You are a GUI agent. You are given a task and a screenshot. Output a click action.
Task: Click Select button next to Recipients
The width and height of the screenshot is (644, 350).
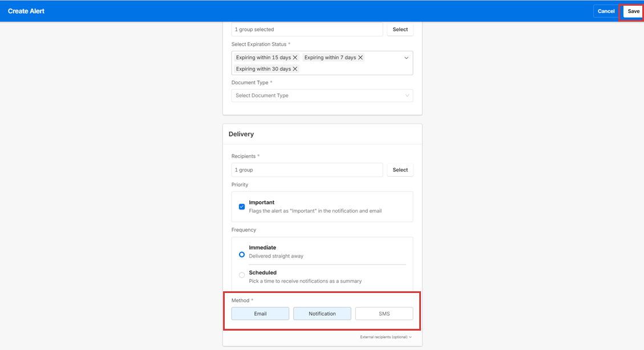tap(400, 170)
